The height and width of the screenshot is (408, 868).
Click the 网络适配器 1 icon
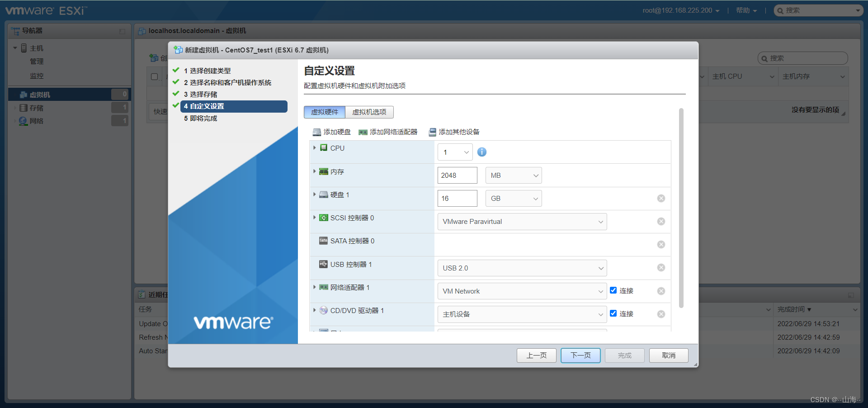pos(324,287)
